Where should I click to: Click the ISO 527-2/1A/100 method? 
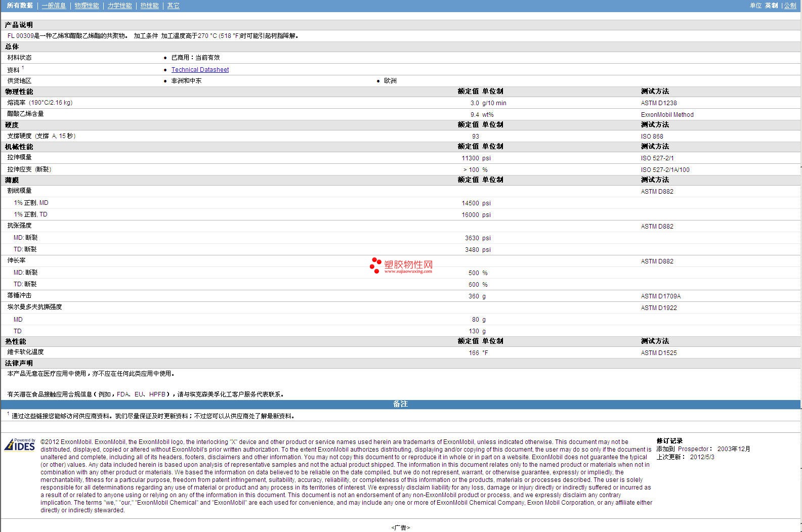665,170
